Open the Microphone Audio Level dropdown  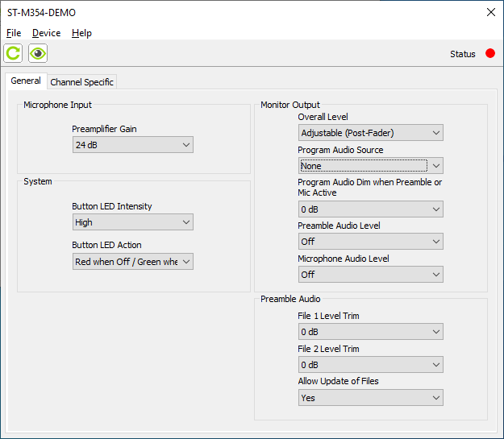[x=370, y=275]
